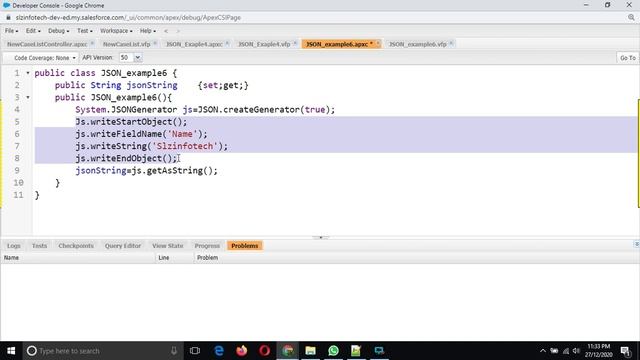Launch Firefox from taskbar

242,351
